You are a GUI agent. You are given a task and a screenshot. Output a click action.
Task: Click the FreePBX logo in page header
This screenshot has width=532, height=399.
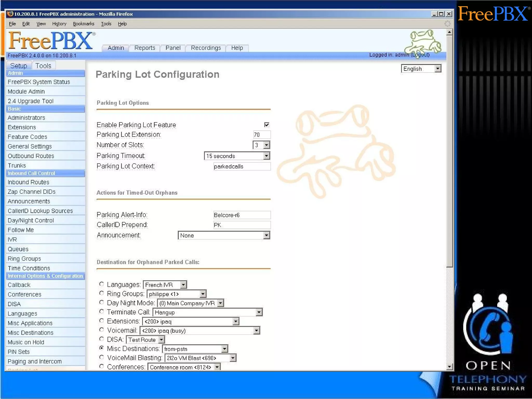click(x=51, y=41)
